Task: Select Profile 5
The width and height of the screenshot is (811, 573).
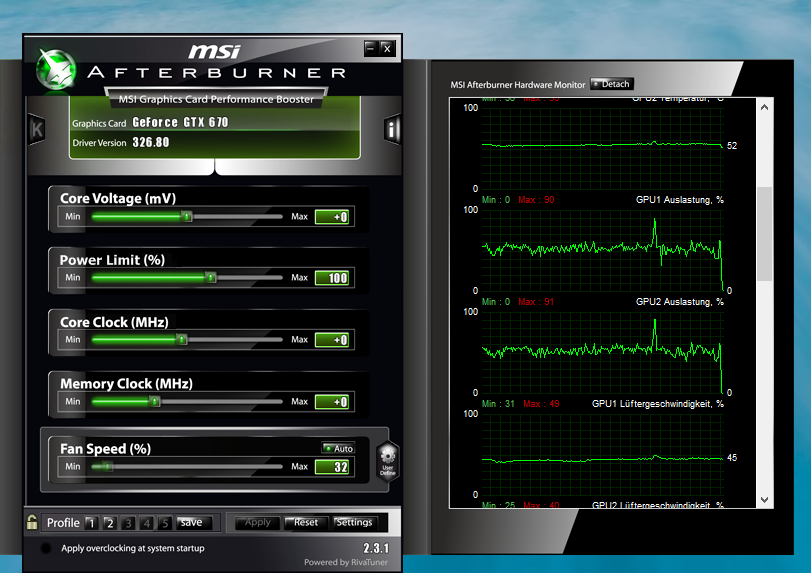Action: (165, 523)
